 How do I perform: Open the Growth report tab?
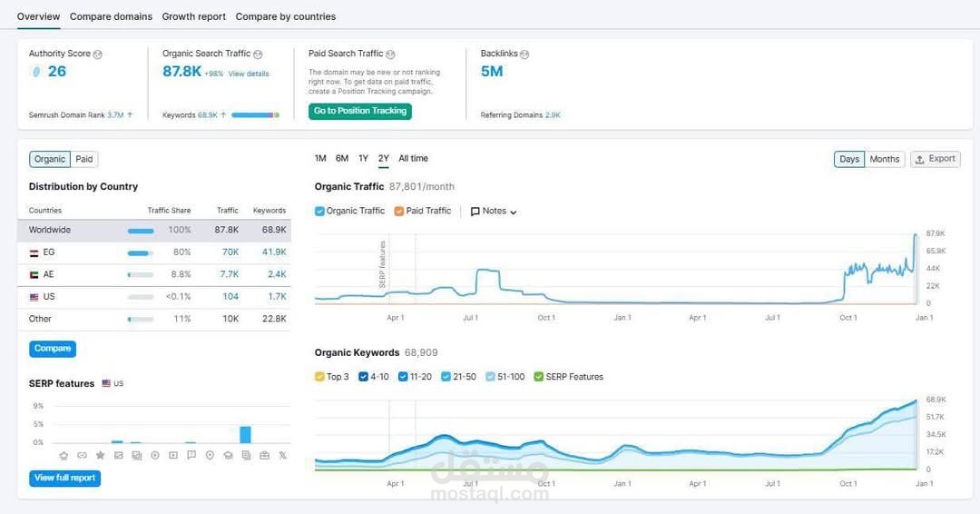pos(194,16)
